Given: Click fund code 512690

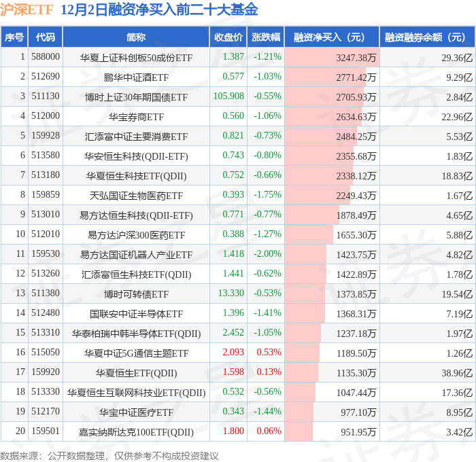Looking at the screenshot, I should [46, 77].
